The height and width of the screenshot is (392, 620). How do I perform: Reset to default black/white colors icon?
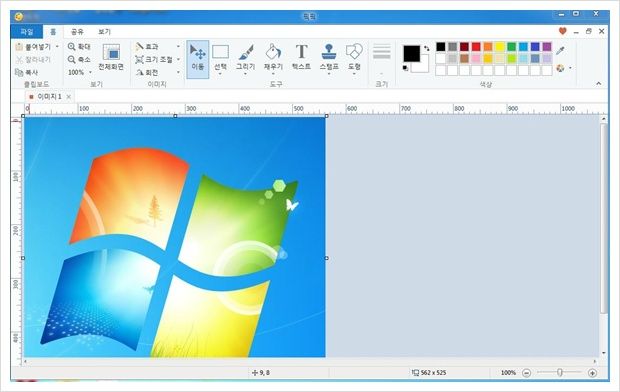(x=406, y=68)
